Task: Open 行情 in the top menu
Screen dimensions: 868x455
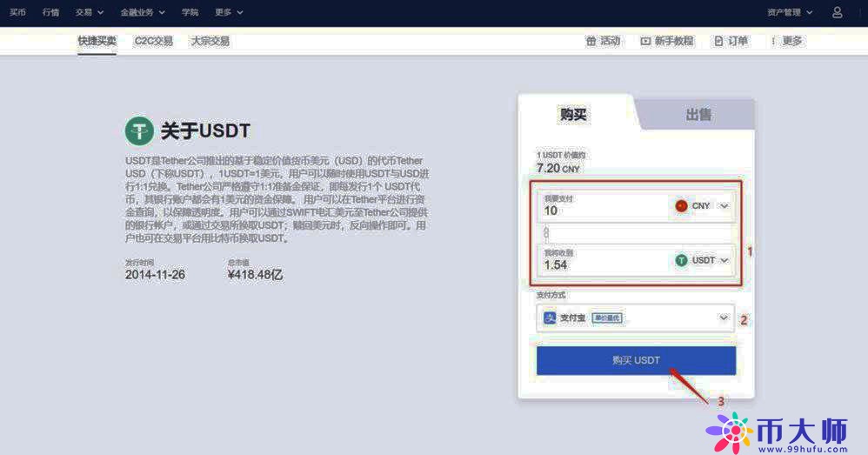Action: click(x=51, y=12)
